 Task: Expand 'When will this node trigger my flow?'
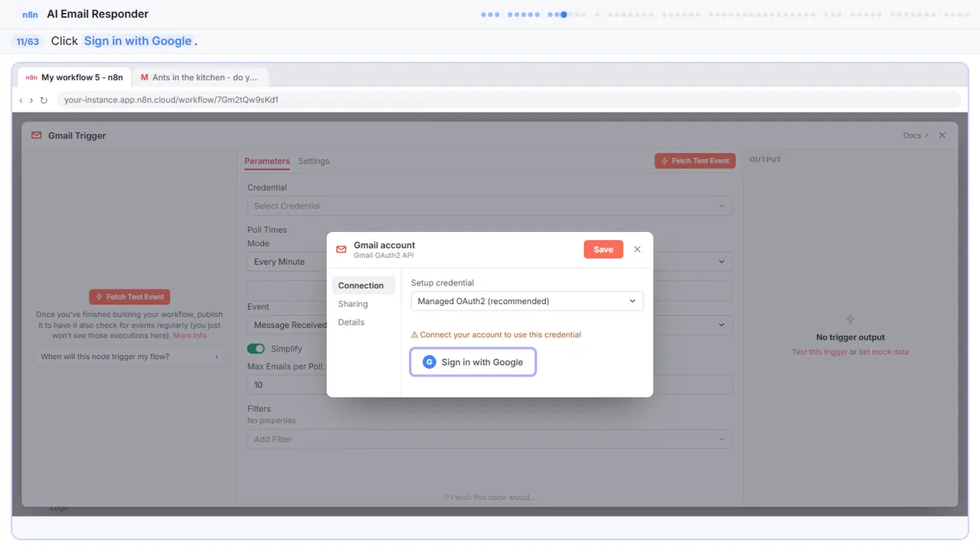(x=130, y=357)
